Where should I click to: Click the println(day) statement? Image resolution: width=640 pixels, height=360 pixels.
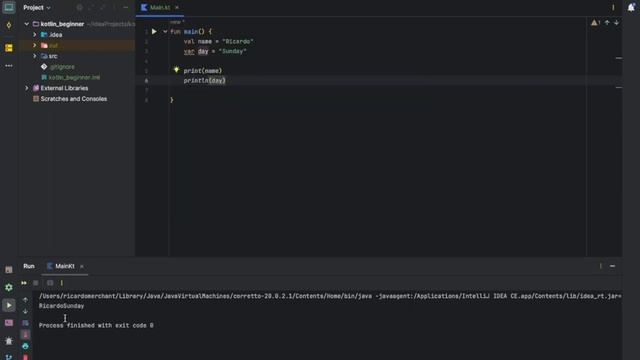coord(204,80)
